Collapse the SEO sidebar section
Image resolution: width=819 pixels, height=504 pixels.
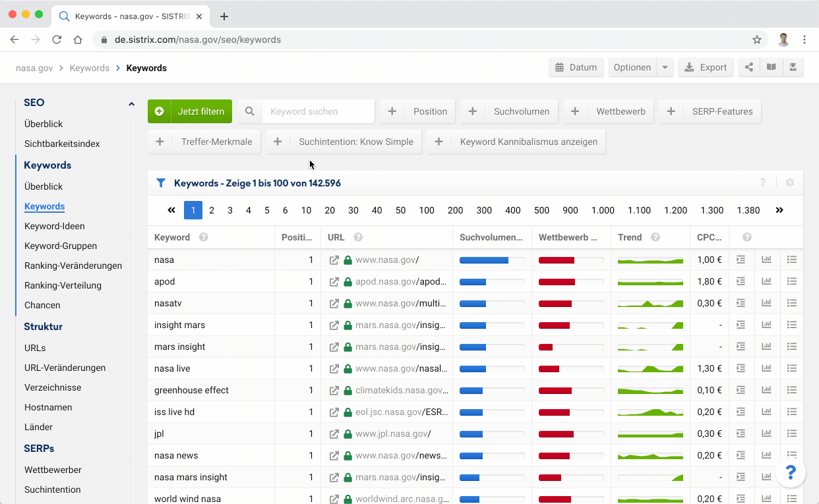tap(131, 103)
